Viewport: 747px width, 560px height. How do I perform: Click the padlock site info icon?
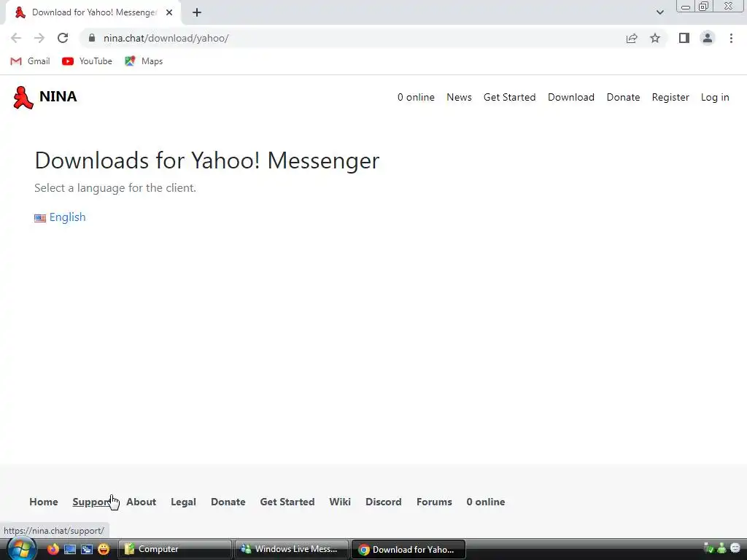click(x=92, y=38)
